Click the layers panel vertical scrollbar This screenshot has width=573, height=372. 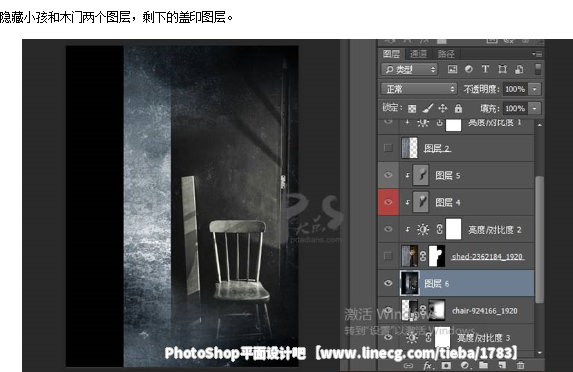click(x=539, y=239)
